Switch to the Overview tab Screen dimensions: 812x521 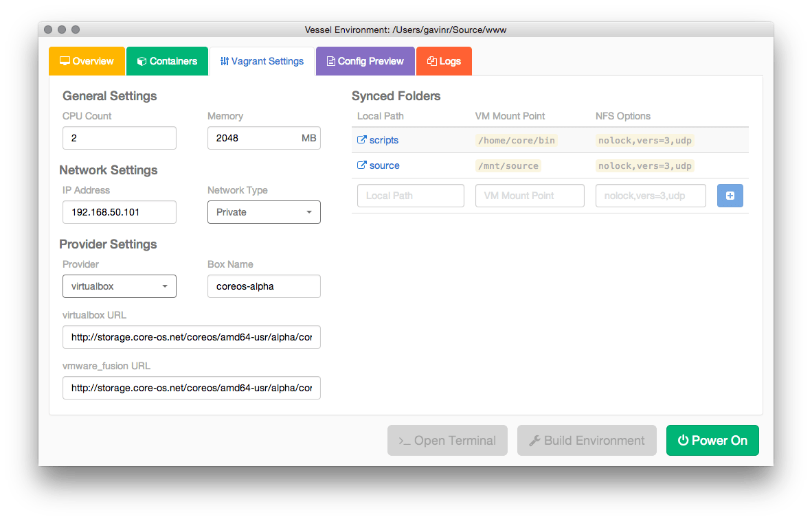tap(87, 61)
